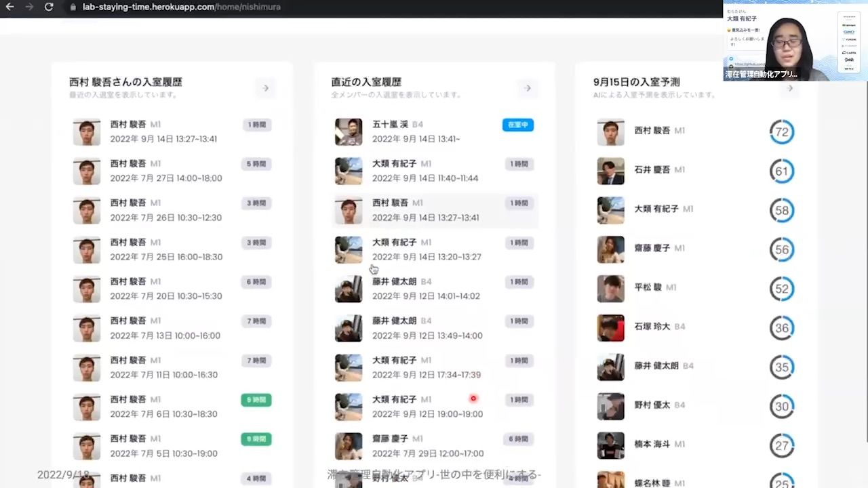Click the 36 prediction circle for 石塚 玲大
The height and width of the screenshot is (488, 868).
[782, 329]
